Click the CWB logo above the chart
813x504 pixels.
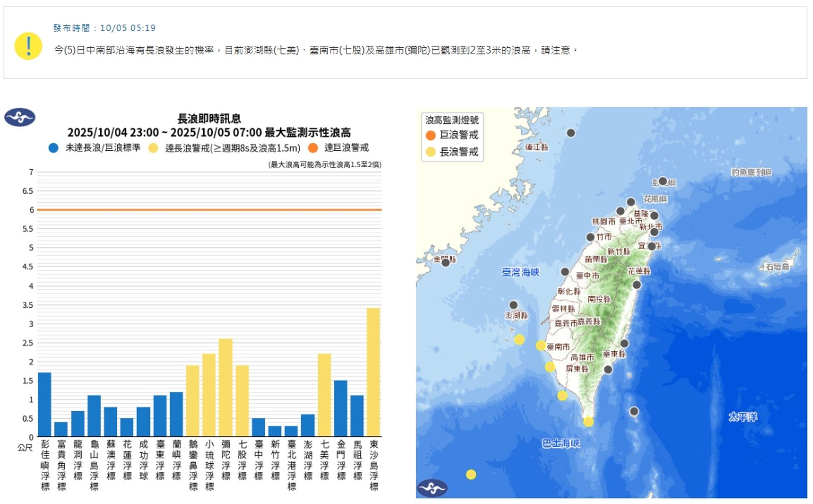coord(19,118)
